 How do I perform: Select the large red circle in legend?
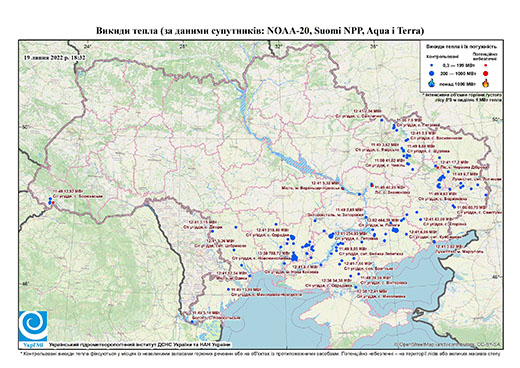tap(485, 73)
